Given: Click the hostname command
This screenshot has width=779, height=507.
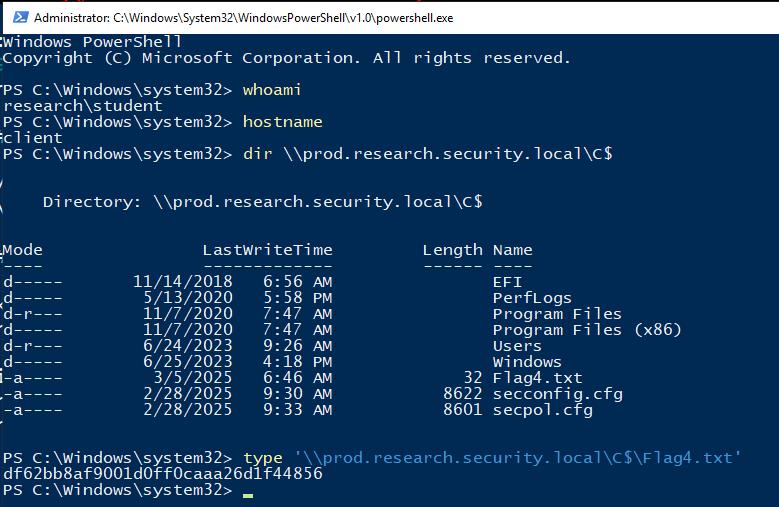Looking at the screenshot, I should (x=283, y=122).
